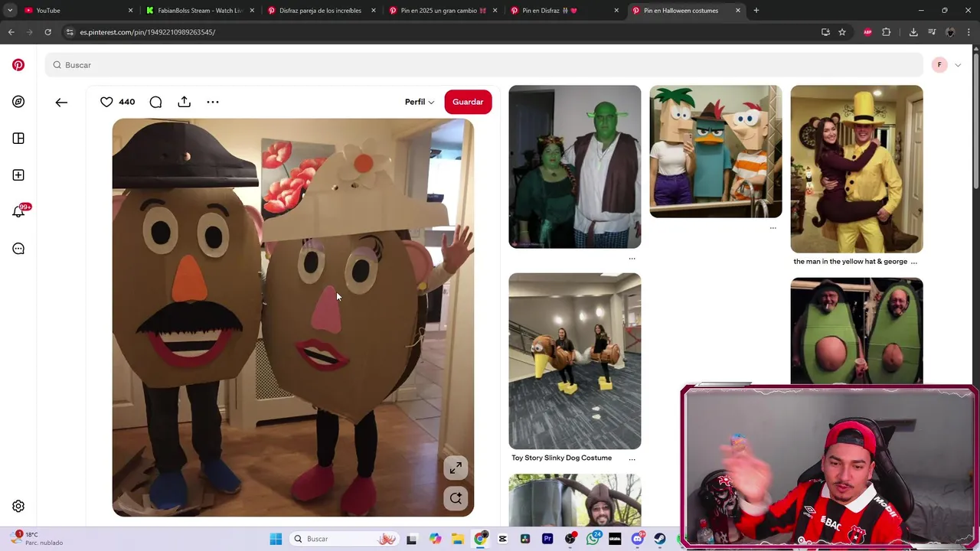This screenshot has width=980, height=551.
Task: Open notifications bell with 99+ badge
Action: point(18,212)
